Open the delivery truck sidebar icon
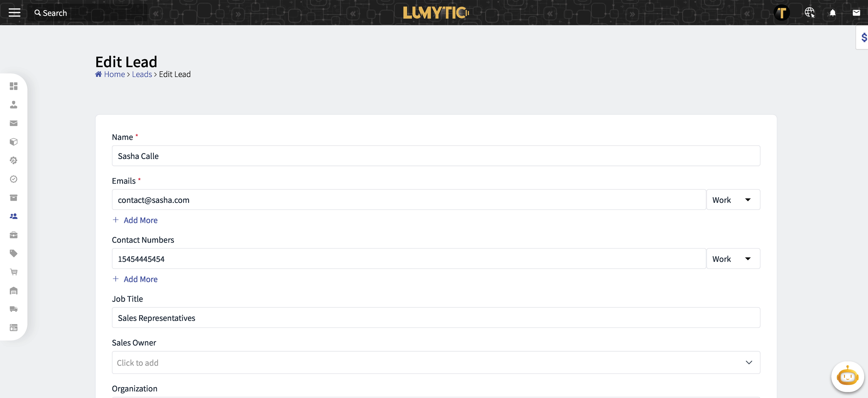This screenshot has height=398, width=868. click(x=13, y=309)
